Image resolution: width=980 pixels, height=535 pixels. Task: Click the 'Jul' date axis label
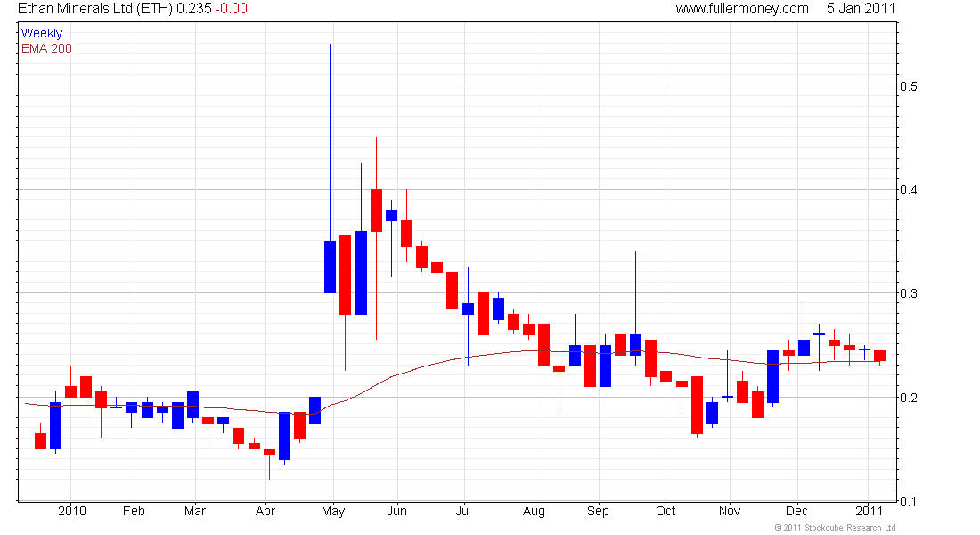[463, 511]
